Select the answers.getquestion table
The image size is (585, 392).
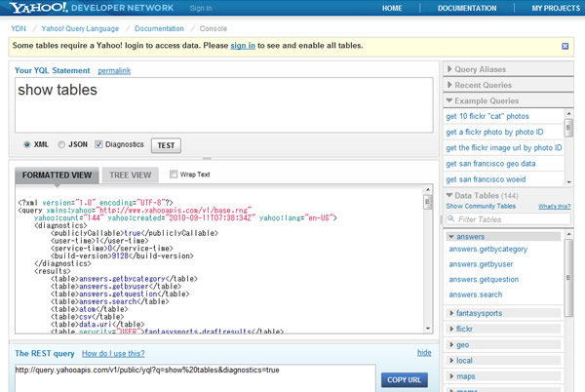(484, 279)
